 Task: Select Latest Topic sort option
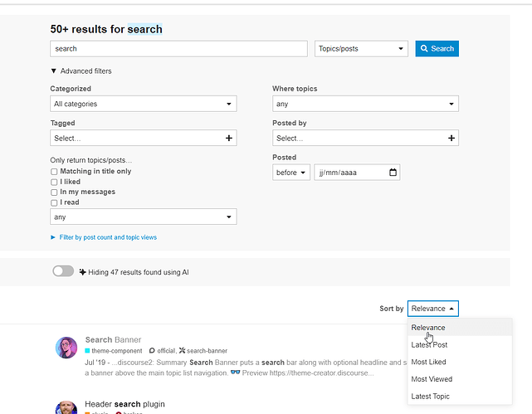click(x=460, y=396)
